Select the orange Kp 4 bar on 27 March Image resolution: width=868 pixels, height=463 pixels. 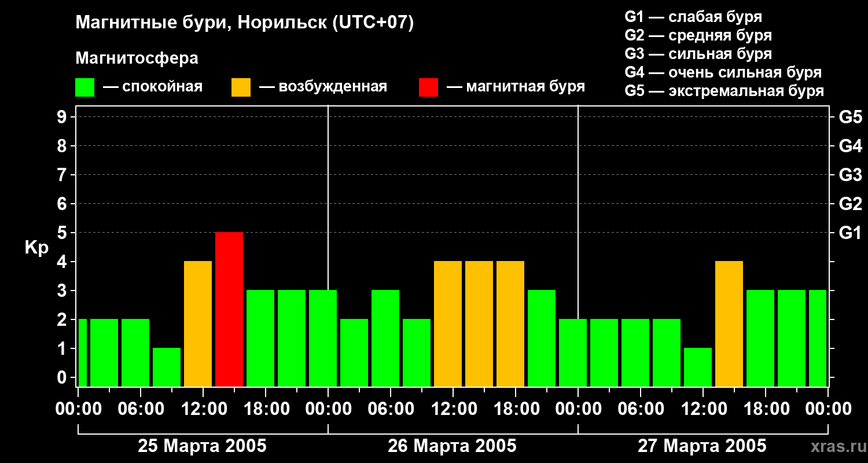coord(729,324)
